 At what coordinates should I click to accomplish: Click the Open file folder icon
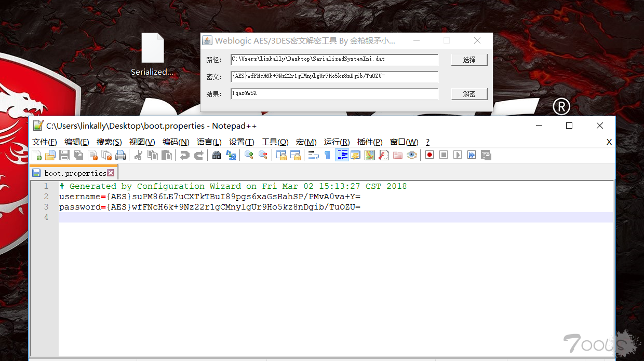coord(50,155)
